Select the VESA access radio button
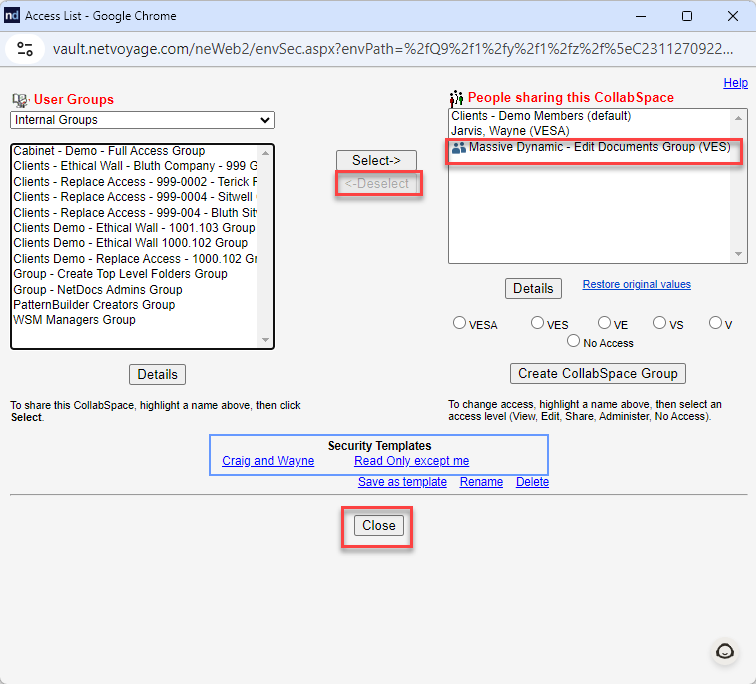This screenshot has width=756, height=684. 459,322
